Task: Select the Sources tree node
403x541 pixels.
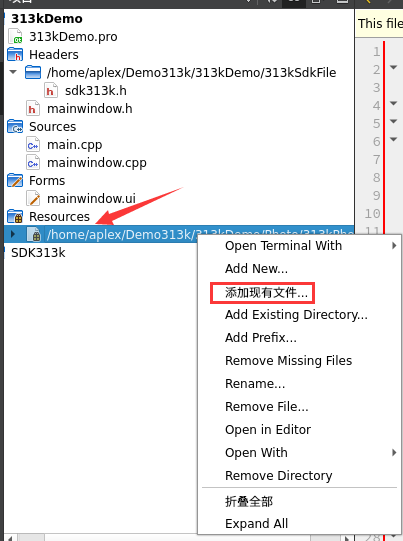Action: tap(52, 127)
